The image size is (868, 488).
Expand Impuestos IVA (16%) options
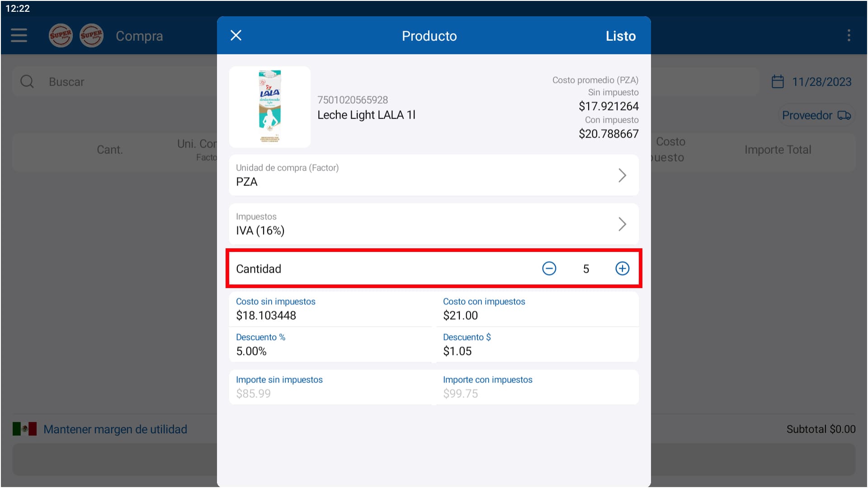click(433, 224)
